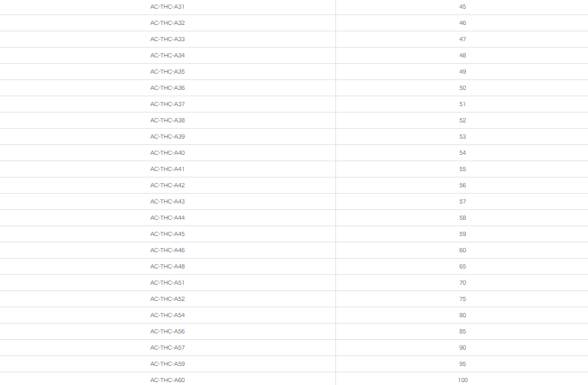Select the value 80 for AC-THC-A54
588x385 pixels.
pos(462,315)
